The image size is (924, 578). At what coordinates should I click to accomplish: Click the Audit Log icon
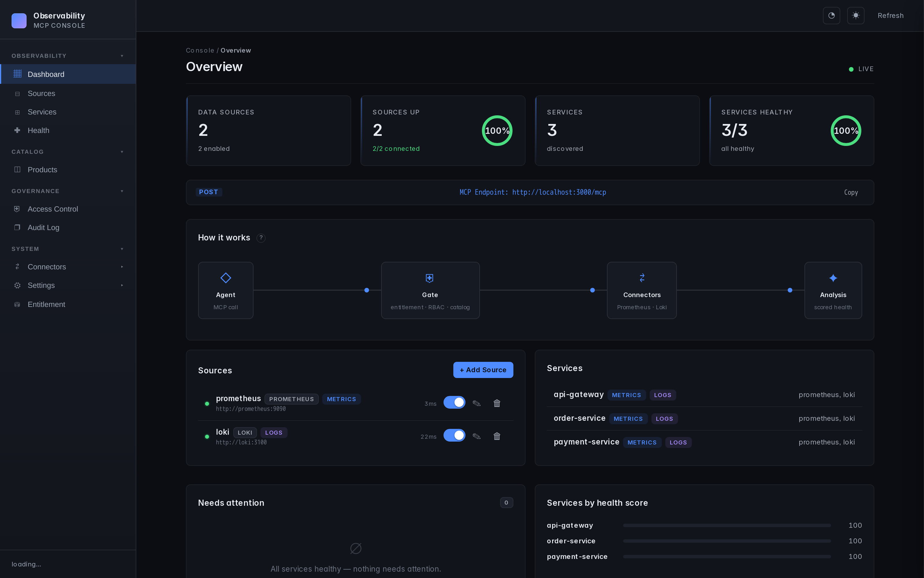[x=17, y=227]
